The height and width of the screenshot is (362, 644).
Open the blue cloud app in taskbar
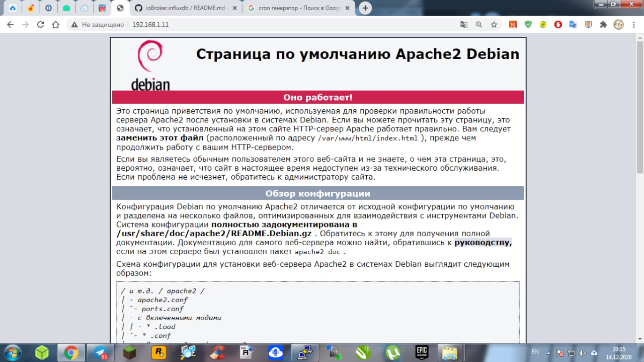click(275, 352)
